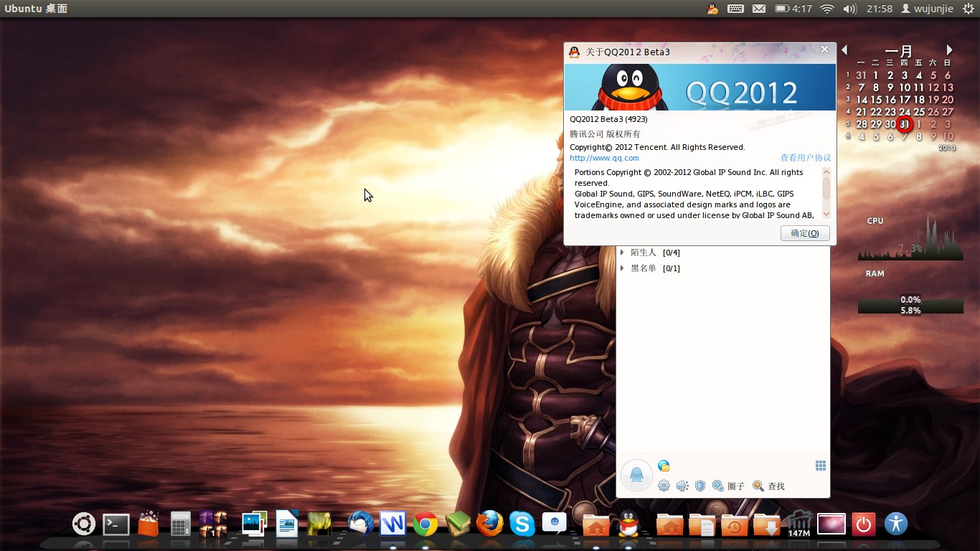980x551 pixels.
Task: Launch WPS Writer blue W icon
Action: click(392, 524)
